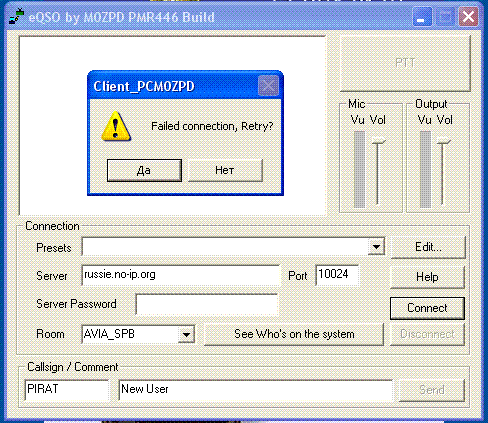
Task: Open the Room dropdown arrow
Action: tap(186, 334)
